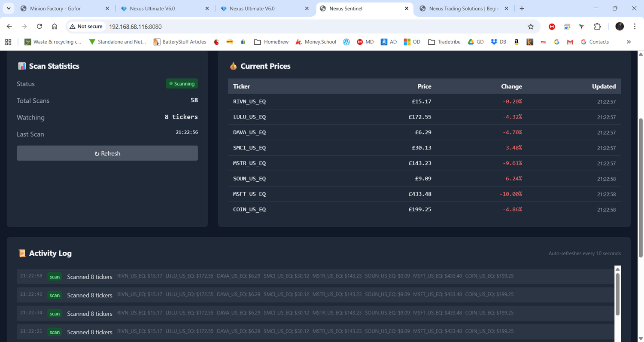Switch to the Nexus Trading Solutions tab
This screenshot has height=342, width=644.
pyautogui.click(x=463, y=9)
